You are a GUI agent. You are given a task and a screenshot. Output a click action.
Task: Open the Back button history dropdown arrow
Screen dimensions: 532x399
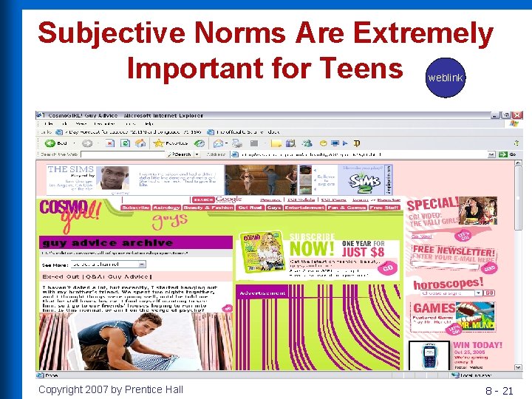click(75, 143)
